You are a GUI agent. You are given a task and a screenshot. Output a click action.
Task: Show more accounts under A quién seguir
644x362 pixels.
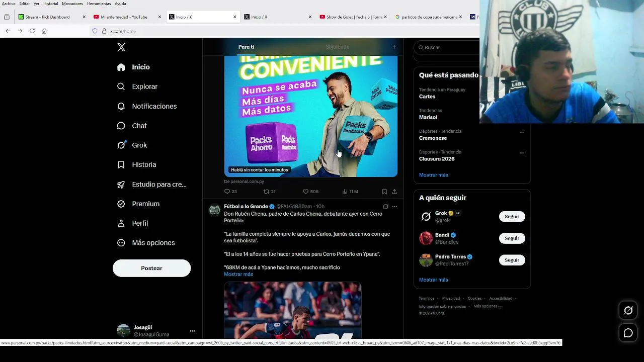coord(433,280)
